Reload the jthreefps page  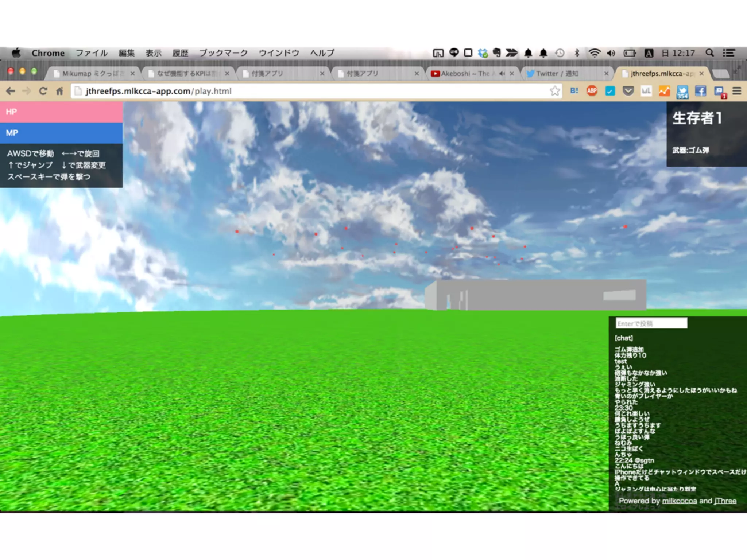pos(43,91)
